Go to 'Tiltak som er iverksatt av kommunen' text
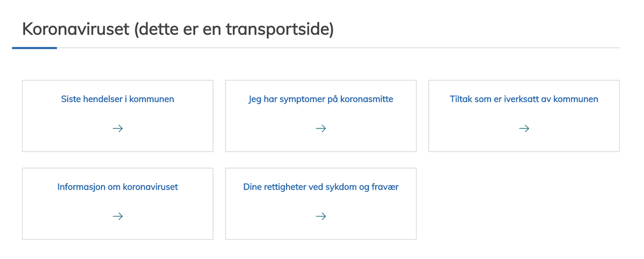Image resolution: width=644 pixels, height=259 pixels. [524, 99]
